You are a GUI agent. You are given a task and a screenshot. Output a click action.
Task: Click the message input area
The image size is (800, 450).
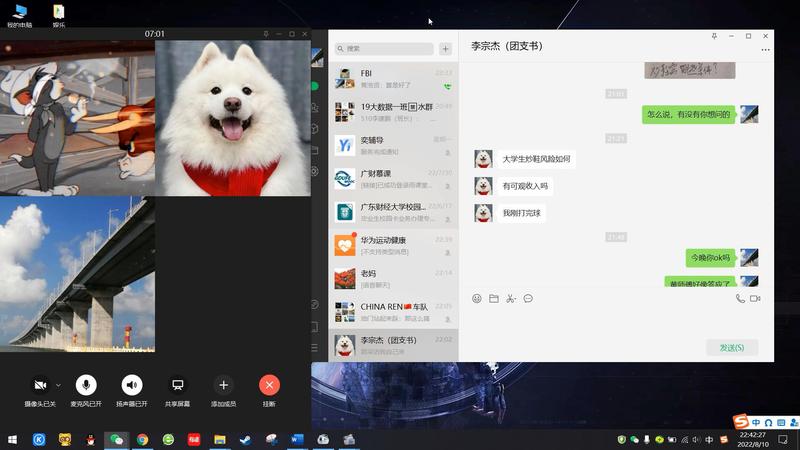616,321
